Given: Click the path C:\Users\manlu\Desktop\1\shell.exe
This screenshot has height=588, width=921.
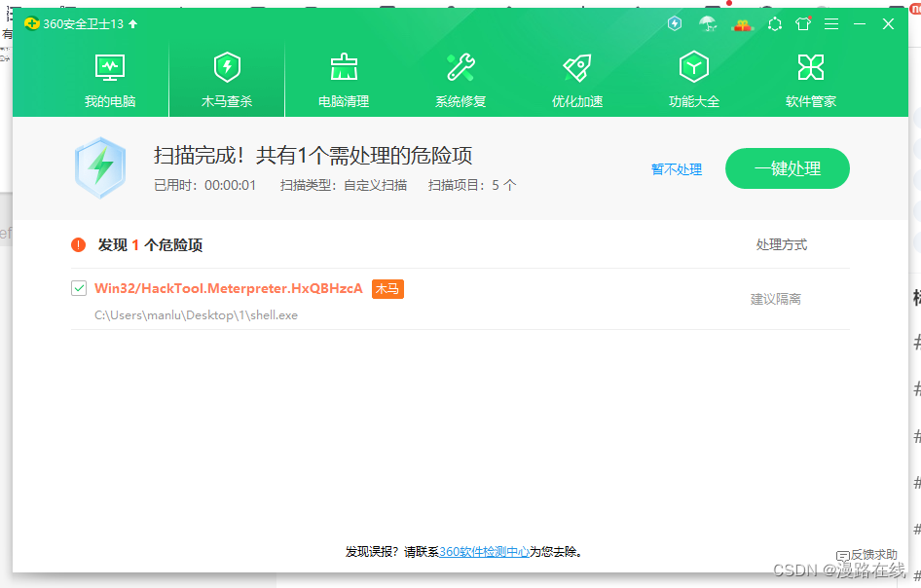Looking at the screenshot, I should click(197, 315).
